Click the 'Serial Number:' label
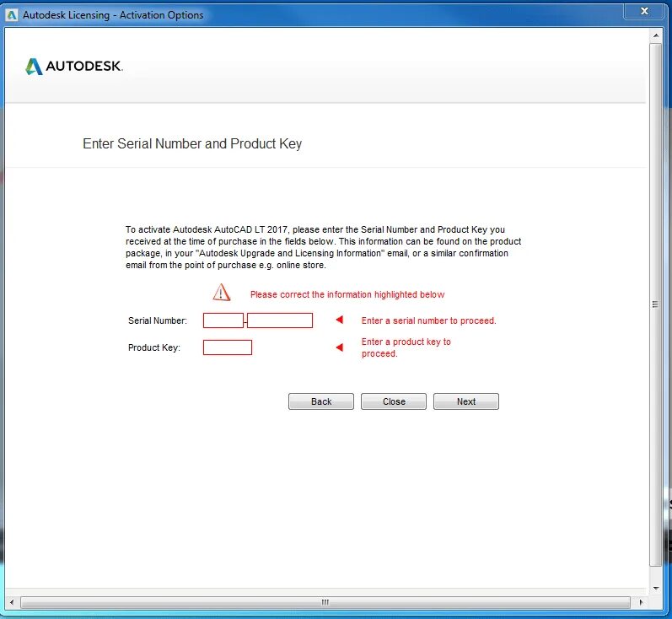Screen dimensions: 672x619 pos(158,320)
